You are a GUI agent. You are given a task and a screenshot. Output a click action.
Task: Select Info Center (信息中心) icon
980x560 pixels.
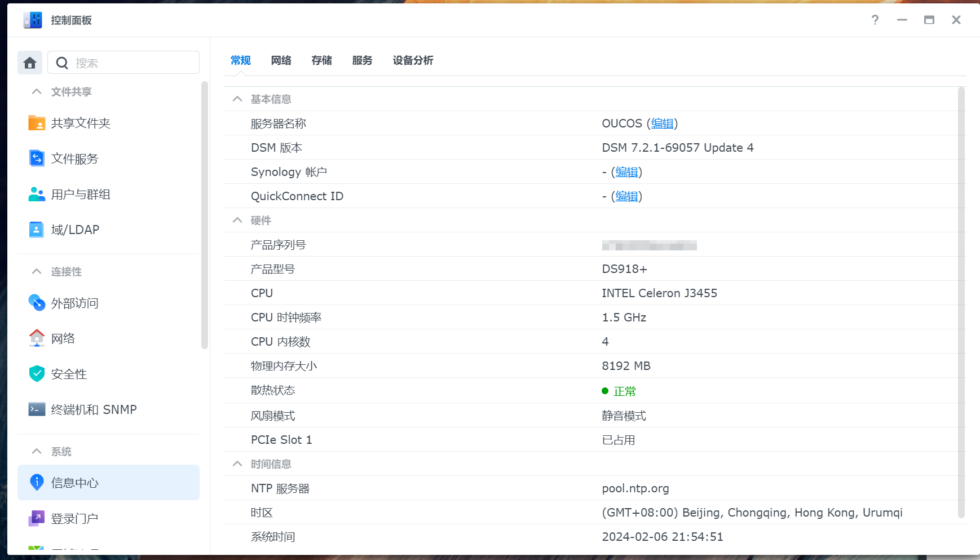coord(37,482)
